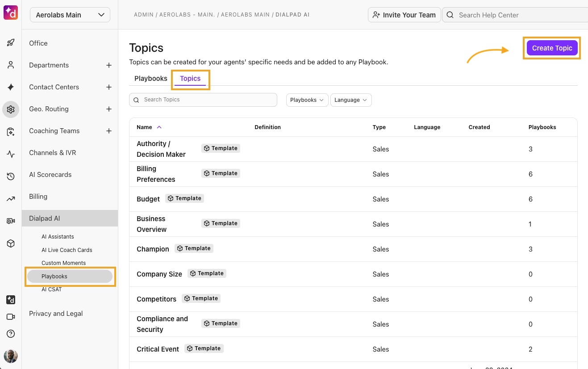This screenshot has width=588, height=369.
Task: Open the history clock sidebar icon
Action: coord(11,176)
